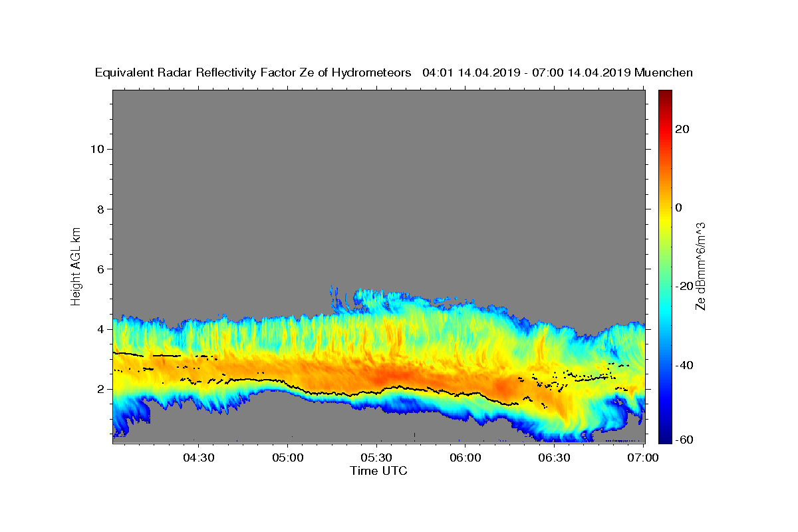Click the '06:30' time tick label
The width and height of the screenshot is (798, 532).
554,458
